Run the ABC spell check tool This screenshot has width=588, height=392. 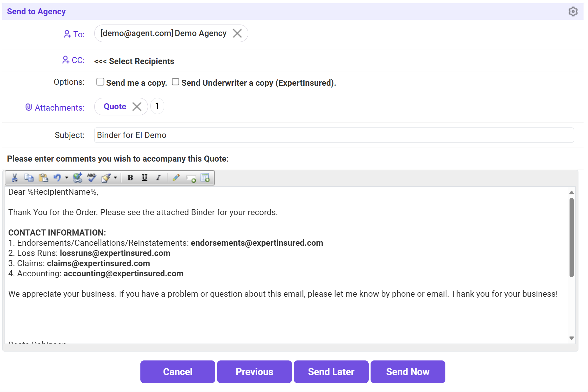coord(92,178)
